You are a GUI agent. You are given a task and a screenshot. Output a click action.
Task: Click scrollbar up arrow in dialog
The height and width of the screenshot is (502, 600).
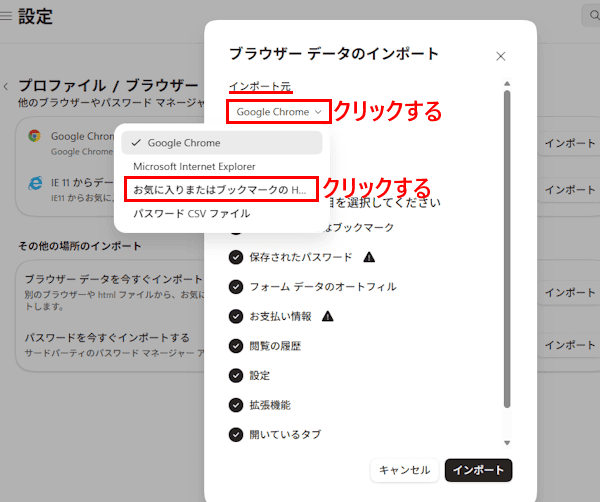[x=507, y=83]
